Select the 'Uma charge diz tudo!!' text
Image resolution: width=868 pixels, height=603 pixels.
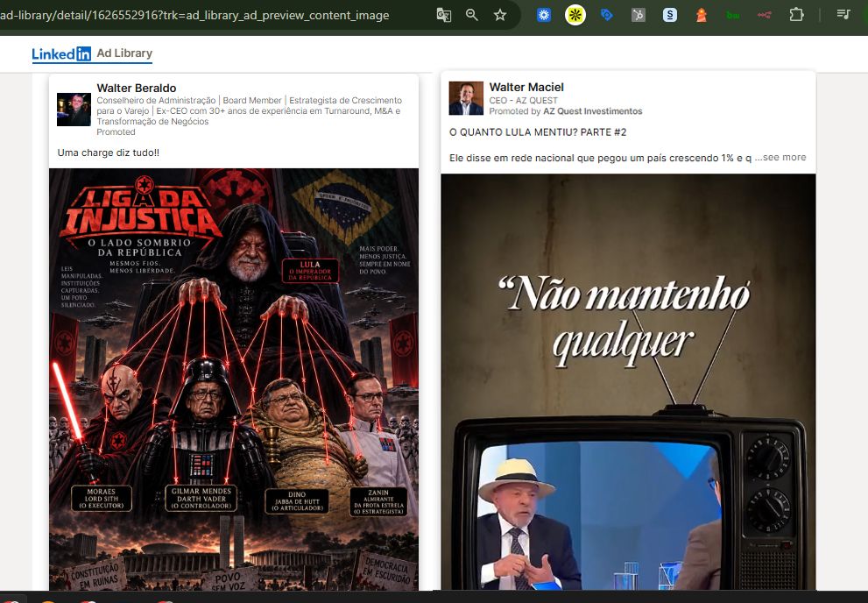coord(109,153)
